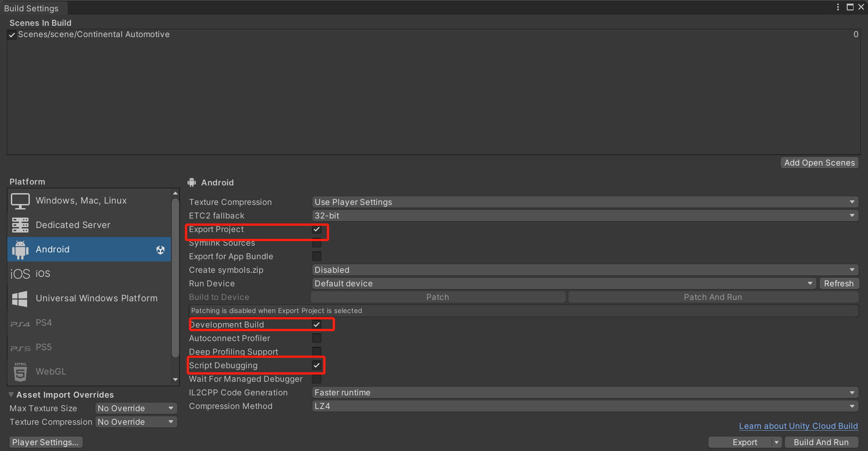The height and width of the screenshot is (451, 868).
Task: Open the Texture Compression dropdown
Action: click(x=585, y=202)
